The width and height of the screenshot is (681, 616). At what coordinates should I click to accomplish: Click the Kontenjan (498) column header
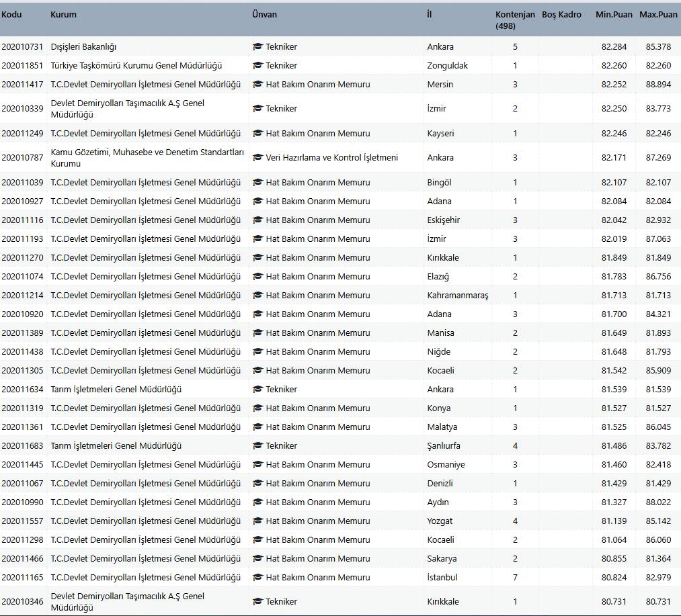tap(515, 20)
